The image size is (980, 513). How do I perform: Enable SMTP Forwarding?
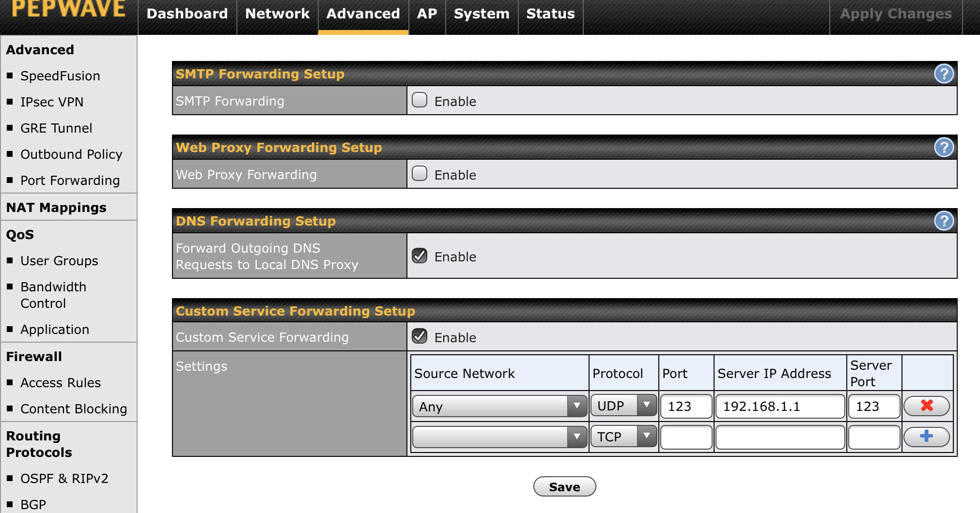pyautogui.click(x=419, y=100)
